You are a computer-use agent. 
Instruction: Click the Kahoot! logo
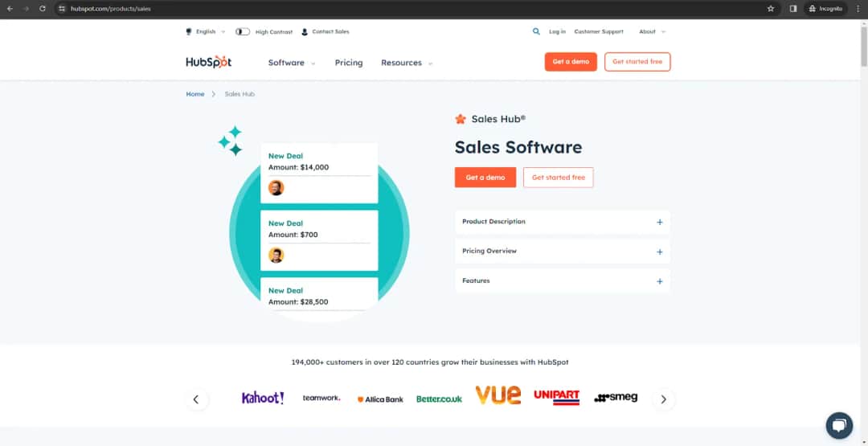click(x=263, y=398)
